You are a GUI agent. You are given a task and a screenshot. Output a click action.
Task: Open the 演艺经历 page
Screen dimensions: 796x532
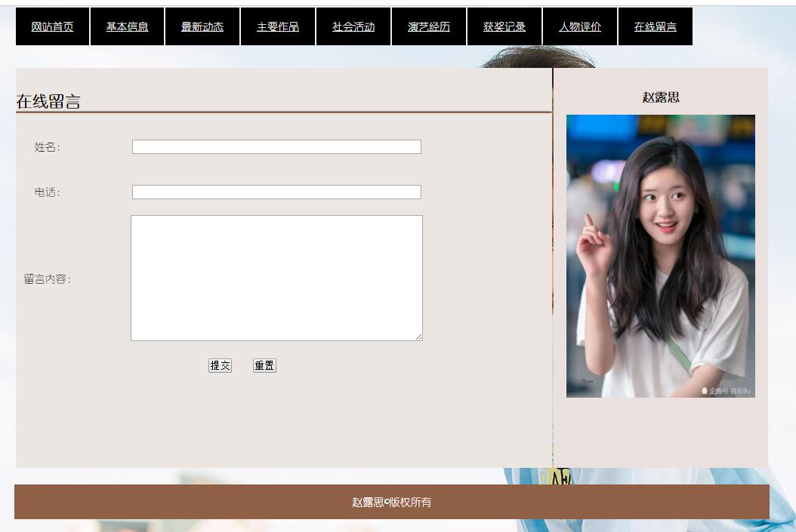(429, 26)
